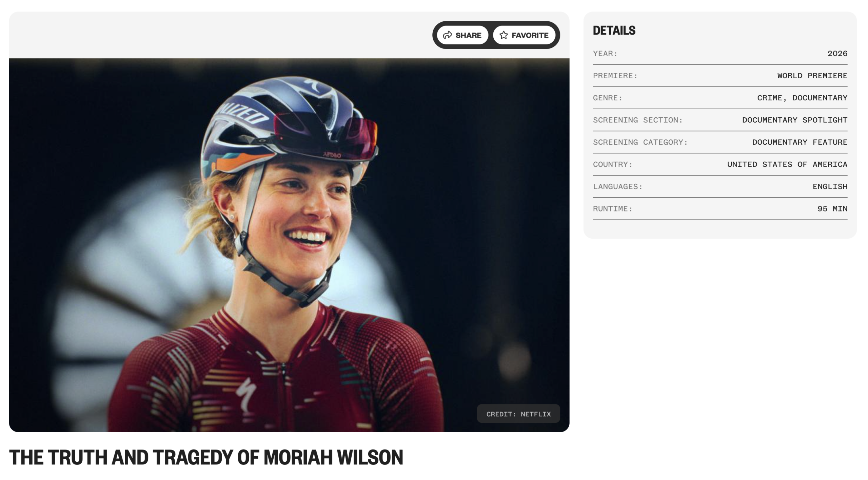Click The Truth and Tragedy of Moriah Wilson title
This screenshot has width=868, height=480.
[x=206, y=457]
